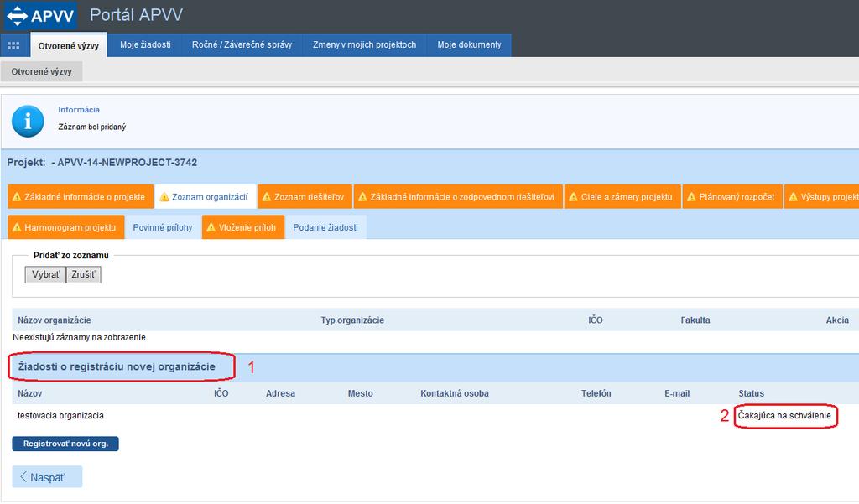Click Adresa column header
This screenshot has width=859, height=504.
(280, 393)
